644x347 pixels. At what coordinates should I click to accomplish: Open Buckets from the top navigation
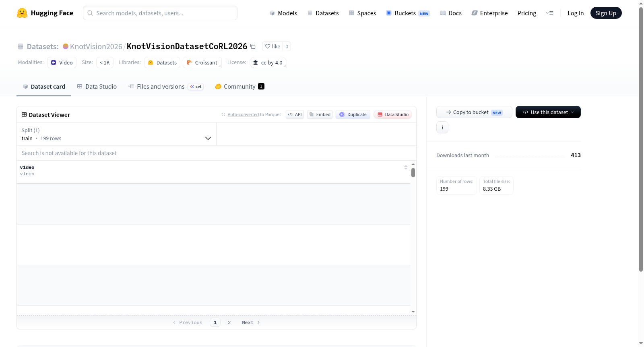[x=408, y=13]
